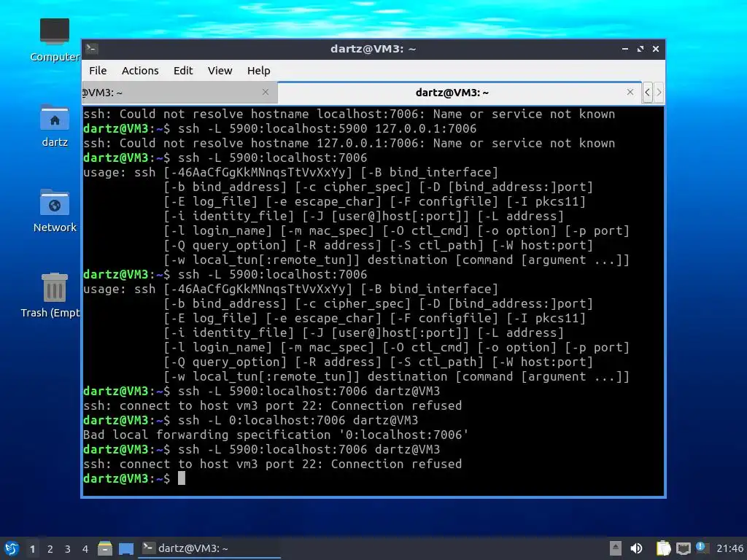The height and width of the screenshot is (560, 747).
Task: Click 'ssh -L 5900:localhost:5900 127.0.0.1:7006' command
Action: pyautogui.click(x=327, y=128)
